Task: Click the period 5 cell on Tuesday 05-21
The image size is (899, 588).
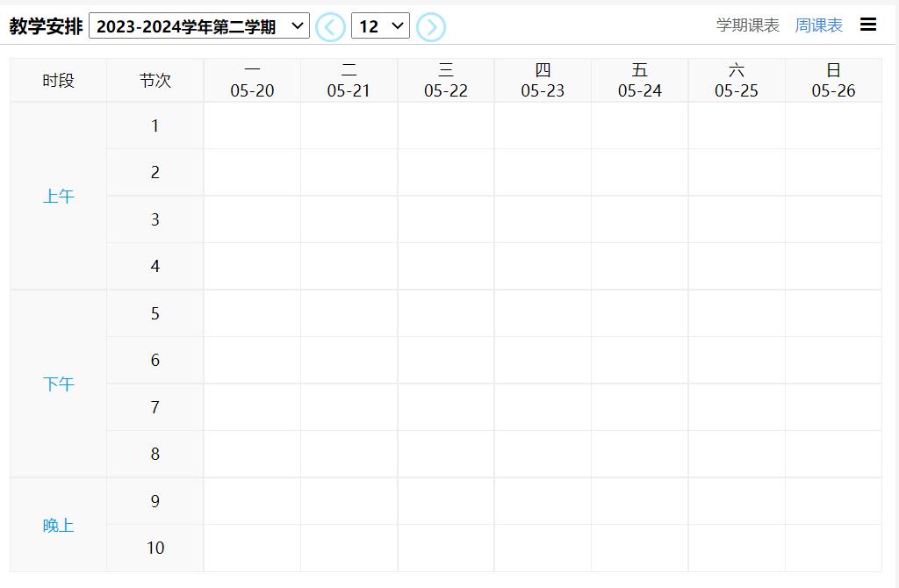Action: coord(349,314)
